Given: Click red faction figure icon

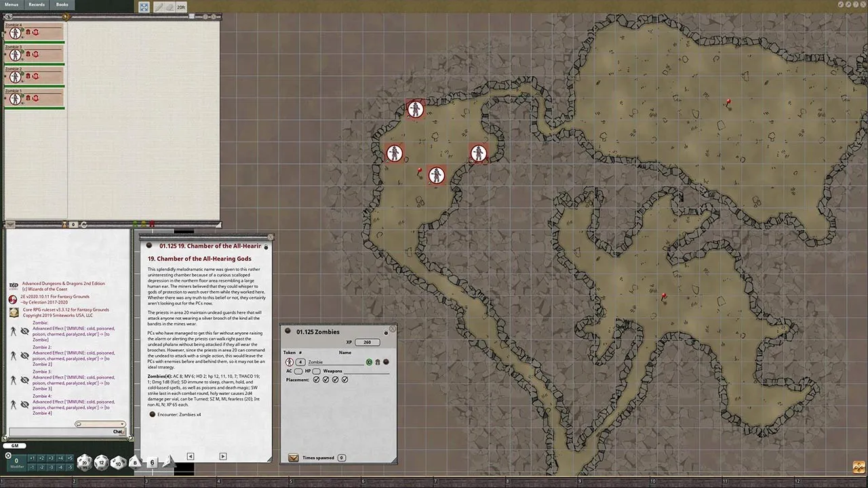Looking at the screenshot, I should pyautogui.click(x=151, y=224).
